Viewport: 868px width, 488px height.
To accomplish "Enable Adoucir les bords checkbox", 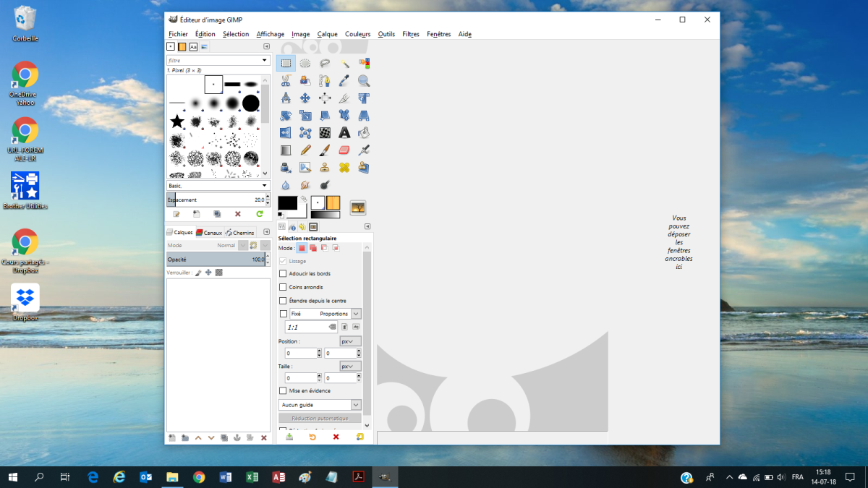I will pos(283,274).
